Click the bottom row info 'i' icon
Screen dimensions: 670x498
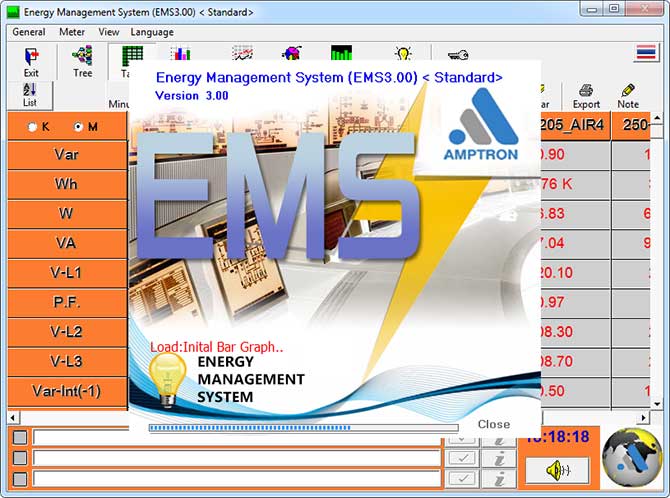click(499, 478)
